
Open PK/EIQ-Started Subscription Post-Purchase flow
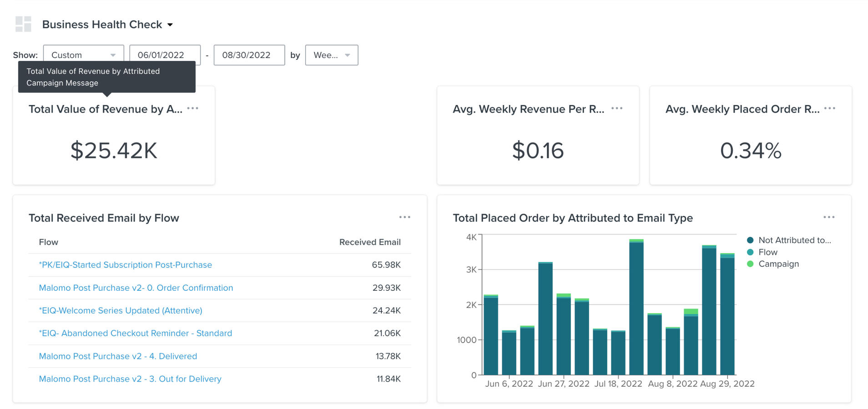pos(126,265)
